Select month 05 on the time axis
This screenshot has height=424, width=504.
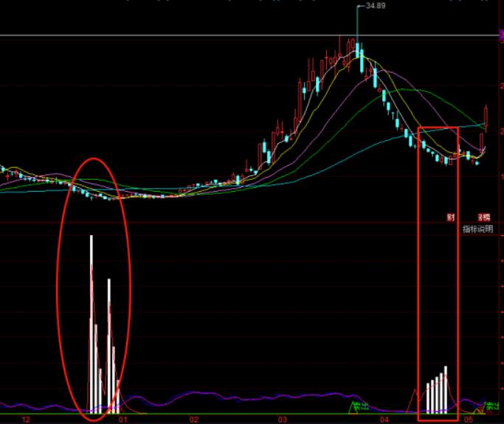(x=468, y=419)
